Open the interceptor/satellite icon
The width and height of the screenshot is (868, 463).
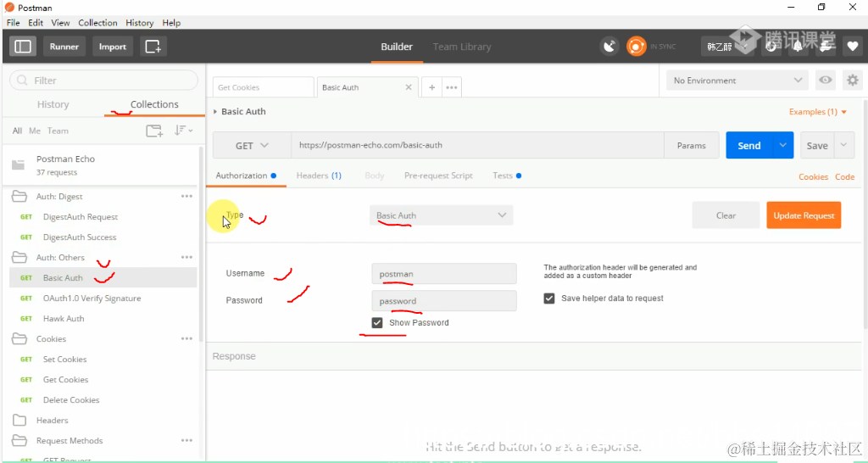pos(609,47)
